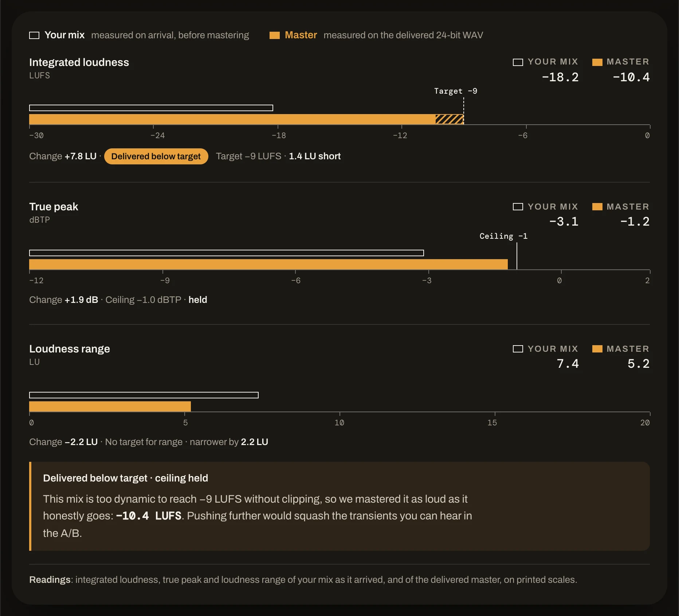Click the 15 tick on the LU axis
Screen dimensions: 679x616
pos(492,423)
